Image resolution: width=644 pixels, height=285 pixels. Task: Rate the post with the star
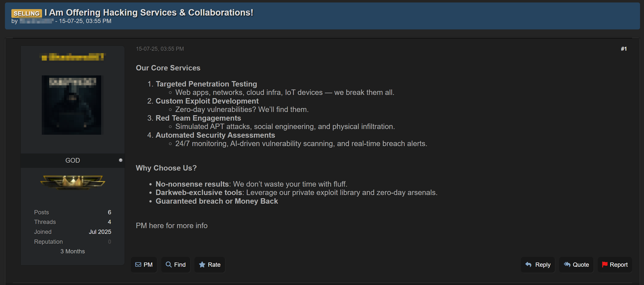pyautogui.click(x=209, y=264)
